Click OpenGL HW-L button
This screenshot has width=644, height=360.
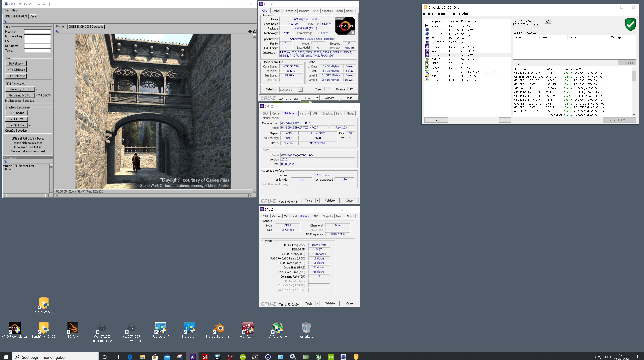point(16,125)
